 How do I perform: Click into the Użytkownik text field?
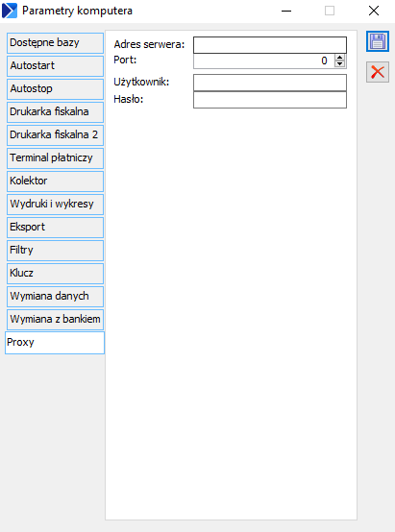coord(270,83)
